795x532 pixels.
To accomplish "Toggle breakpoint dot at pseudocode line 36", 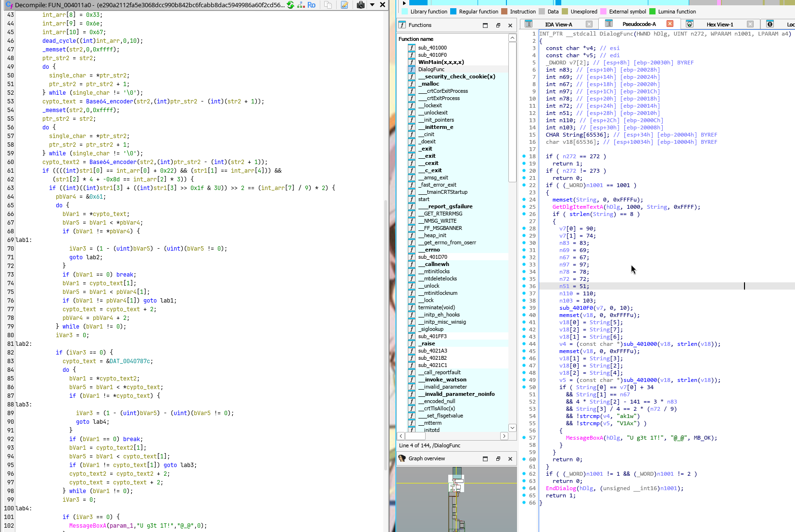I will tap(524, 286).
